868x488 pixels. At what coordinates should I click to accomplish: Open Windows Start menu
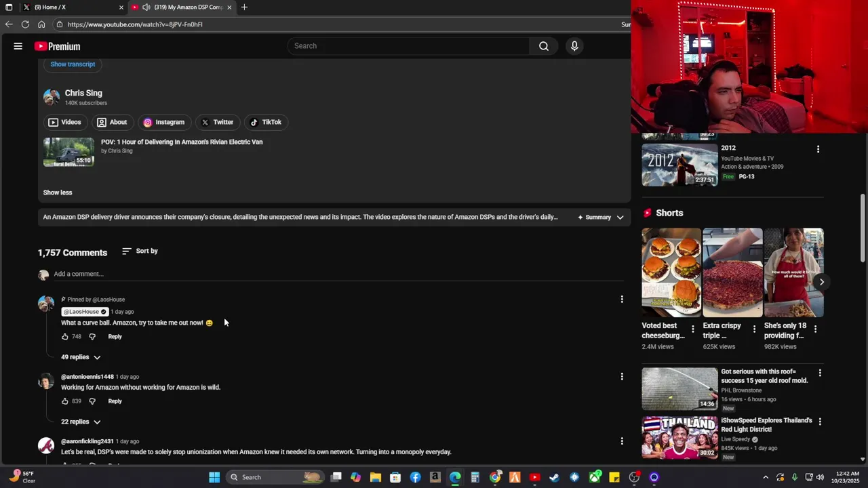[214, 477]
